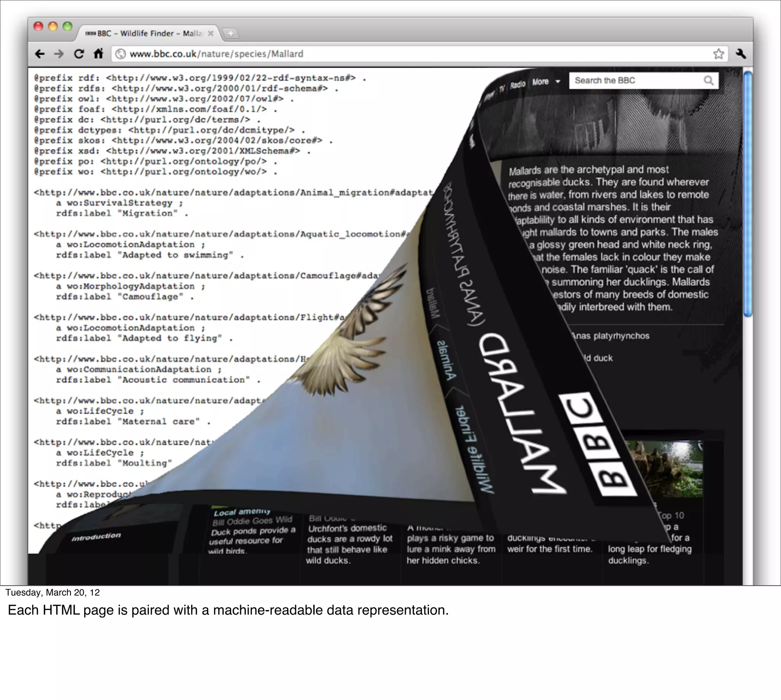Click the rdfs:label "Maternal care" line

pos(133,422)
